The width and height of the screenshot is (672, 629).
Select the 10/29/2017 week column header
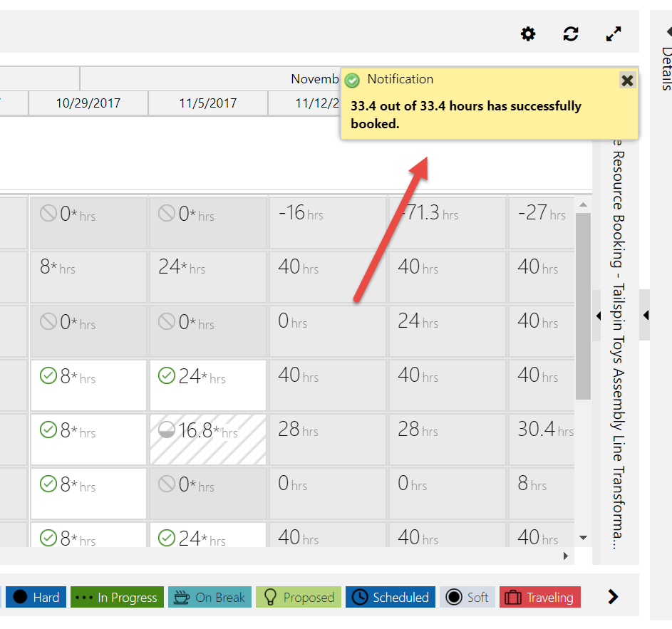88,103
